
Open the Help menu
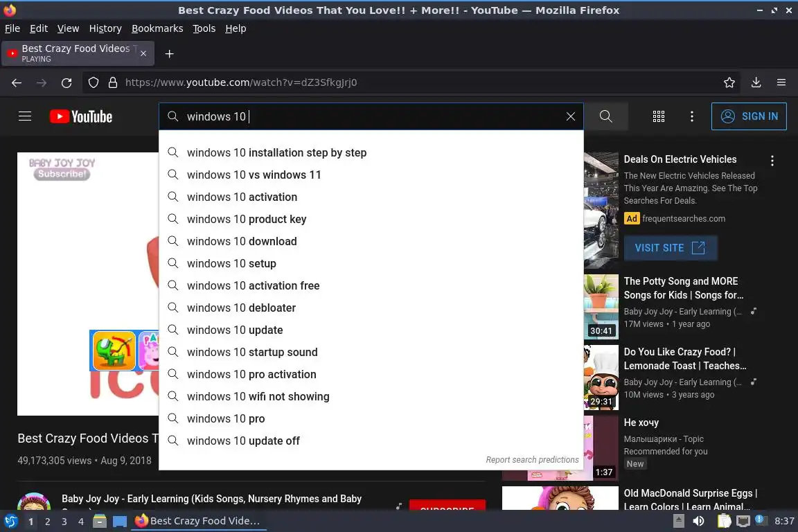click(236, 28)
